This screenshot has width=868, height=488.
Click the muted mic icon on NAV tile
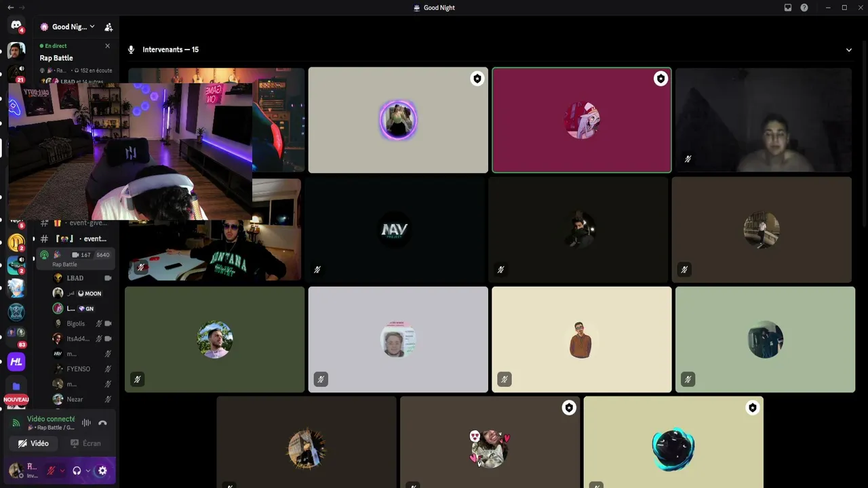(317, 270)
